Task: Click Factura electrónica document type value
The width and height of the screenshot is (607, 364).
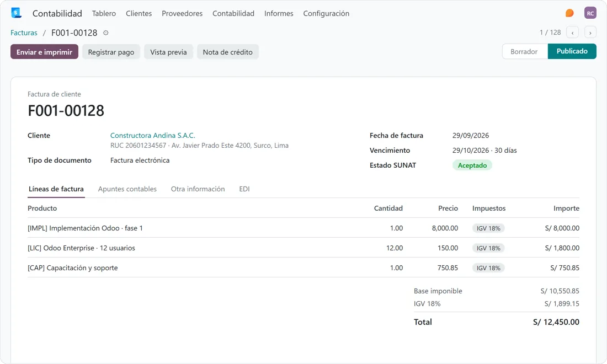Action: pos(140,160)
